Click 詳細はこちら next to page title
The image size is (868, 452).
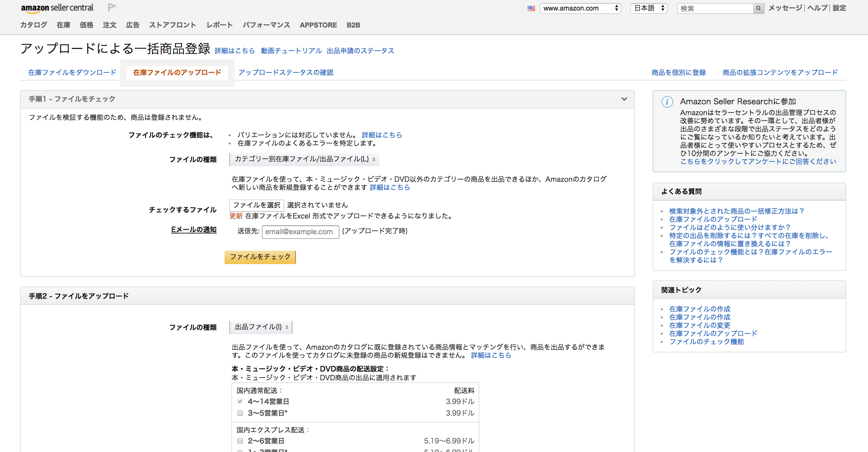click(x=235, y=51)
